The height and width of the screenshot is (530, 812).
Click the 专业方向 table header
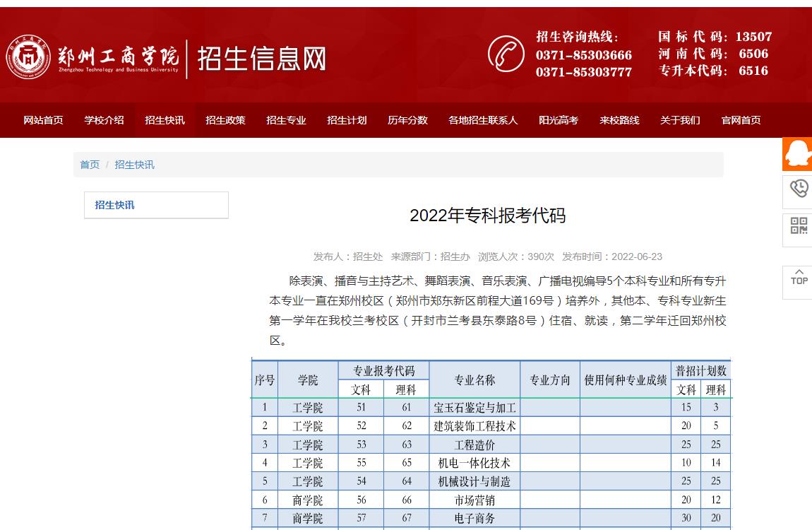549,380
